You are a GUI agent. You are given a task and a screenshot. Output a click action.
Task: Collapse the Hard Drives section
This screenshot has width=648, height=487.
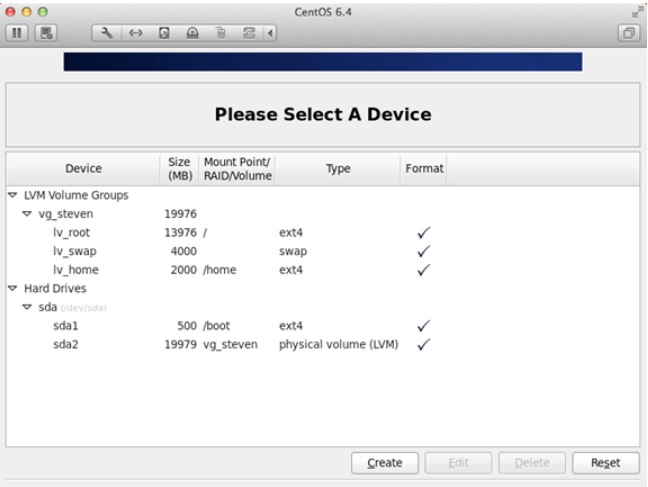point(13,289)
